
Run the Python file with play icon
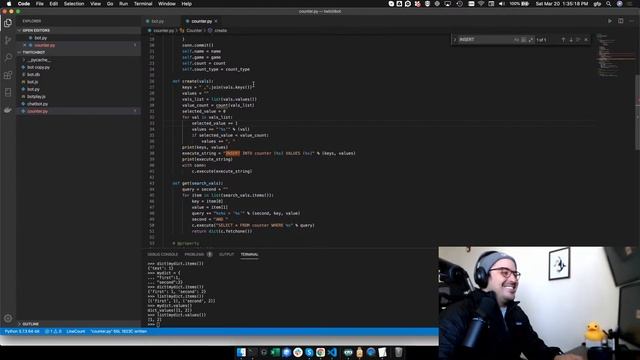point(610,21)
